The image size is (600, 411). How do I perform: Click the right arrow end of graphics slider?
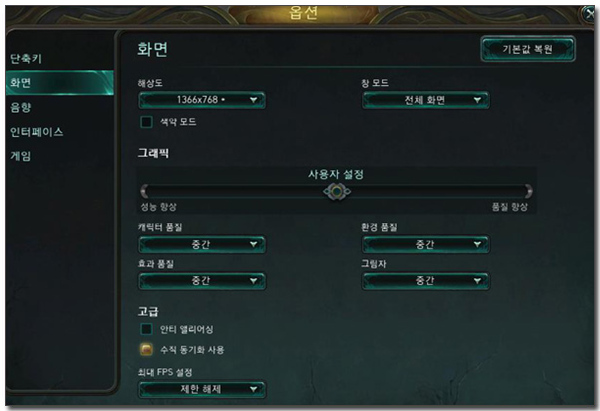[528, 191]
